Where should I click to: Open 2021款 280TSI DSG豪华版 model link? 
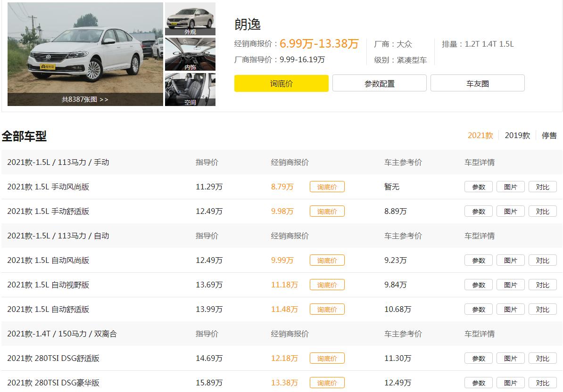53,383
